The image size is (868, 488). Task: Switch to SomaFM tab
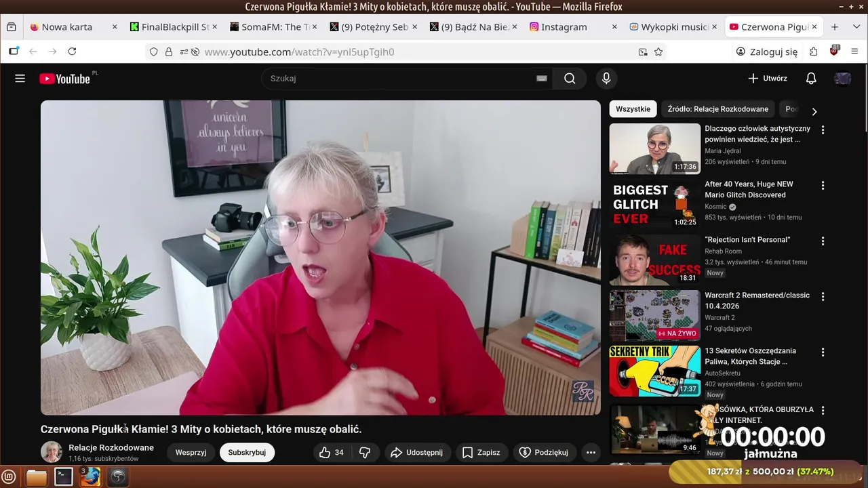pyautogui.click(x=273, y=27)
